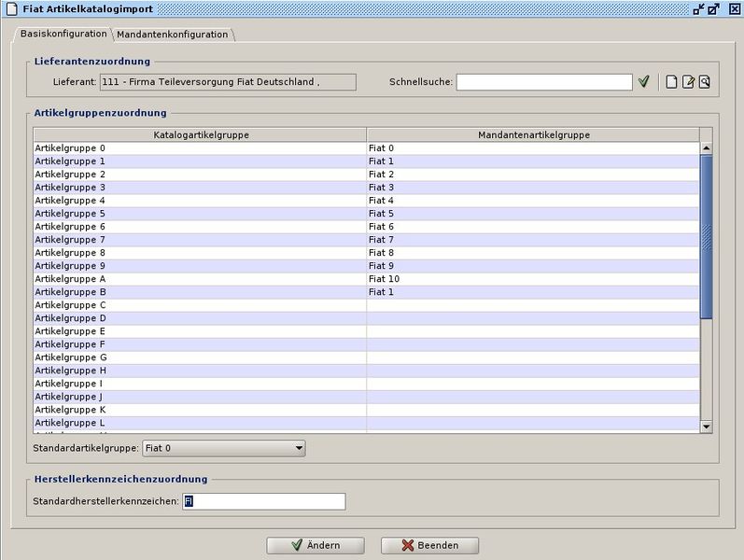
Task: Click the Katalogartikelgruppe column header
Action: (x=201, y=135)
